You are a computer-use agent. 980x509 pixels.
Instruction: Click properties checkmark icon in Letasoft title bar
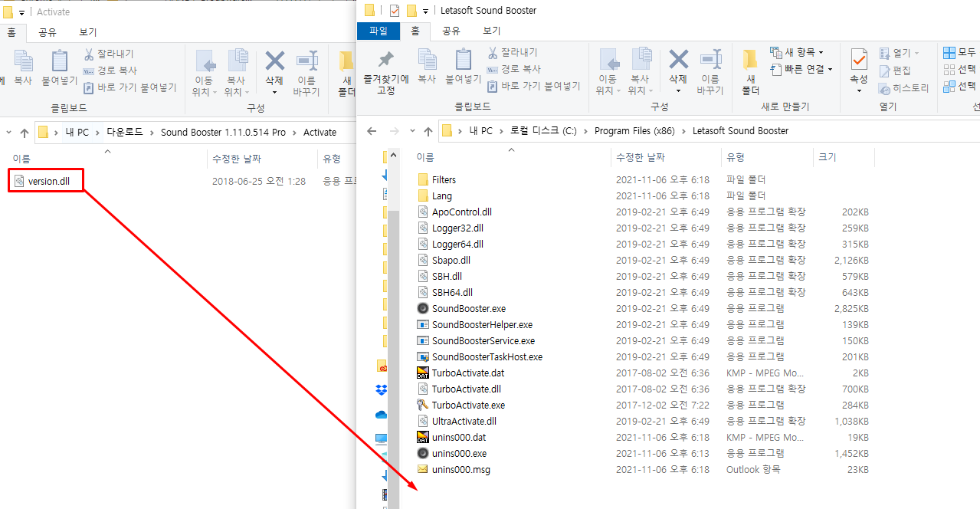pos(395,11)
